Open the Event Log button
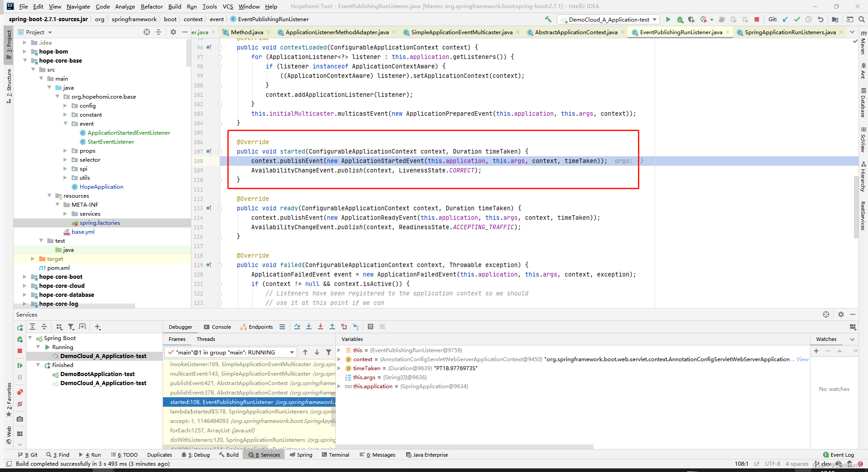This screenshot has height=472, width=868. pos(838,455)
